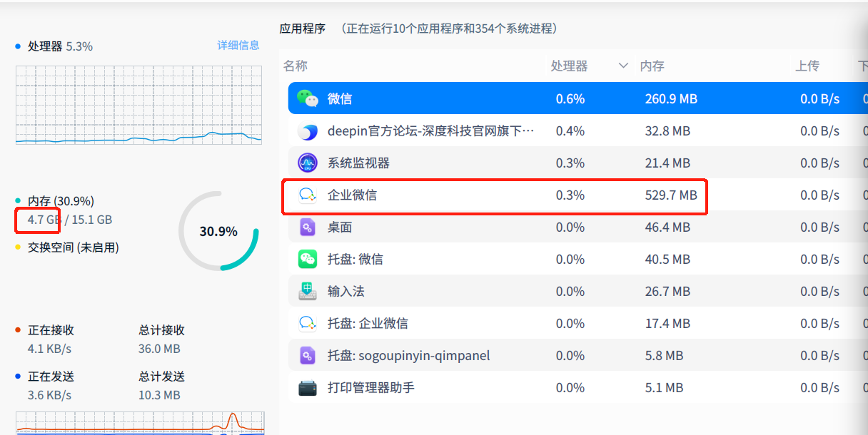The height and width of the screenshot is (435, 868).
Task: Click the sogoupinyin-qimpanel tray icon
Action: click(x=308, y=356)
